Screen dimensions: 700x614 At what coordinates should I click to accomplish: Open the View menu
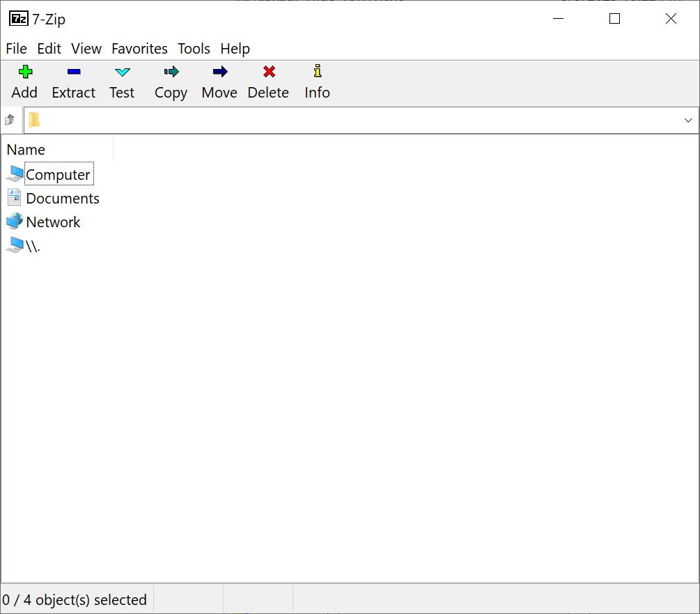pyautogui.click(x=86, y=48)
